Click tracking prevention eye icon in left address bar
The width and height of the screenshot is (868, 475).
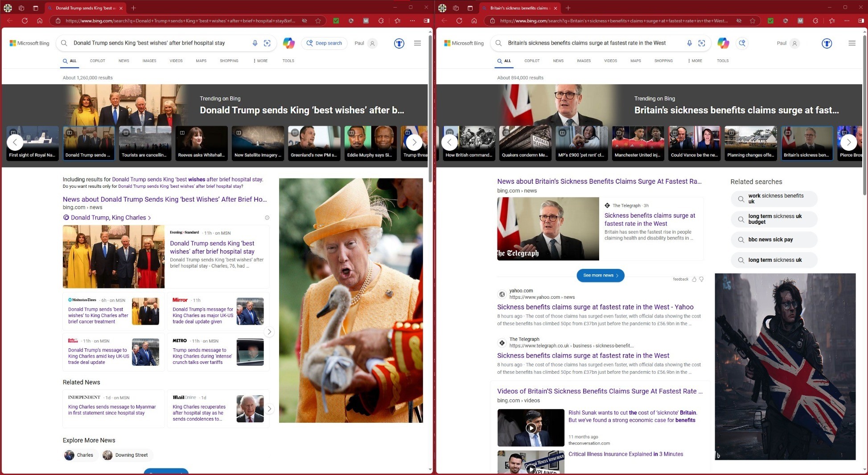(x=304, y=21)
